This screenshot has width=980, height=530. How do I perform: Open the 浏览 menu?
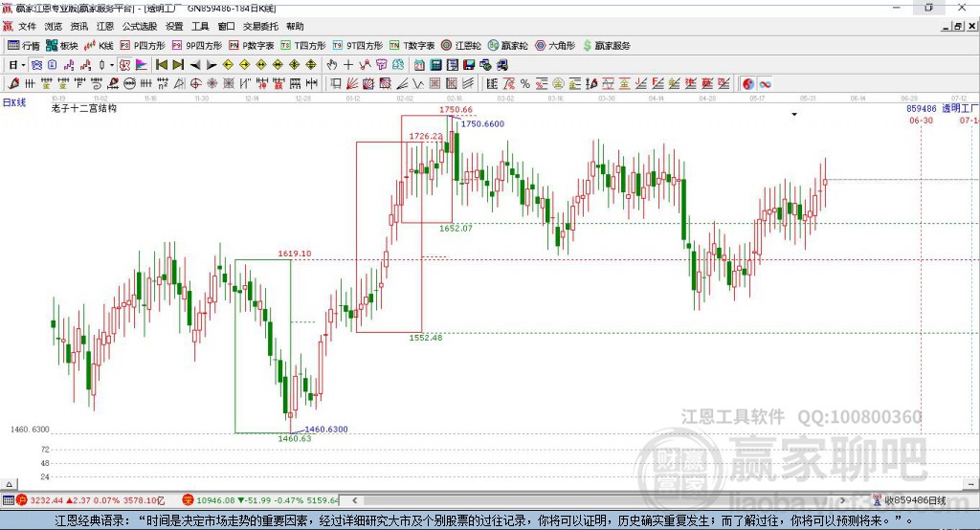54,26
